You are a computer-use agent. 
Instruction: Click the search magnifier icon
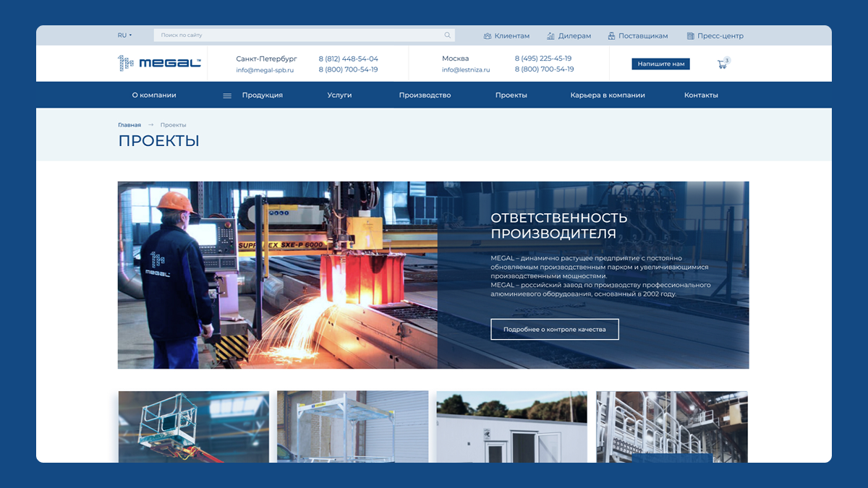(x=448, y=35)
